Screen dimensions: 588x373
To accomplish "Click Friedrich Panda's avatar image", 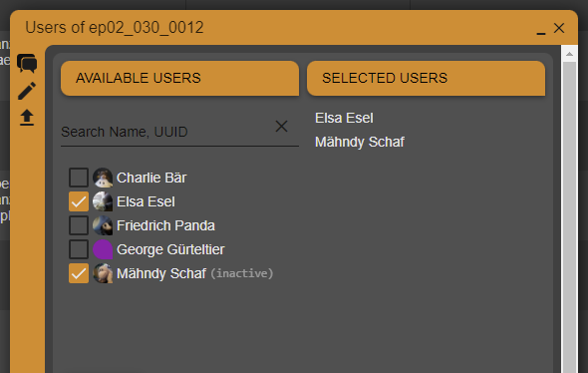I will pyautogui.click(x=103, y=225).
